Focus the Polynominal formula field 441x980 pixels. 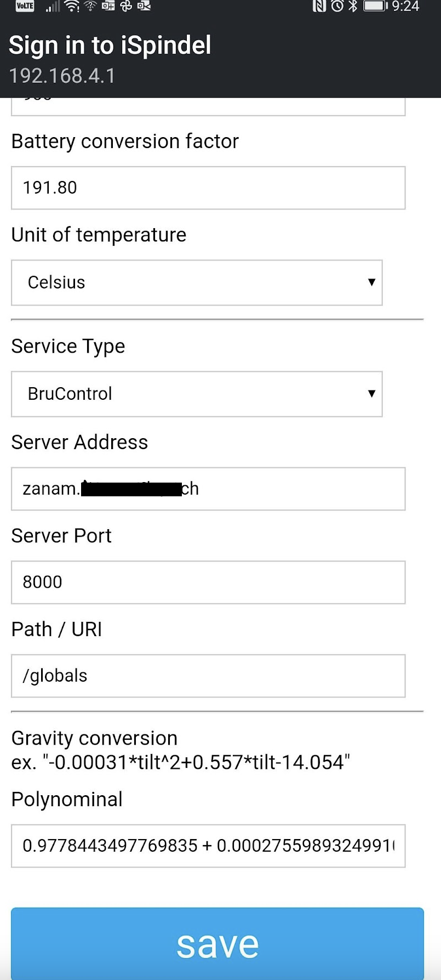(x=208, y=846)
